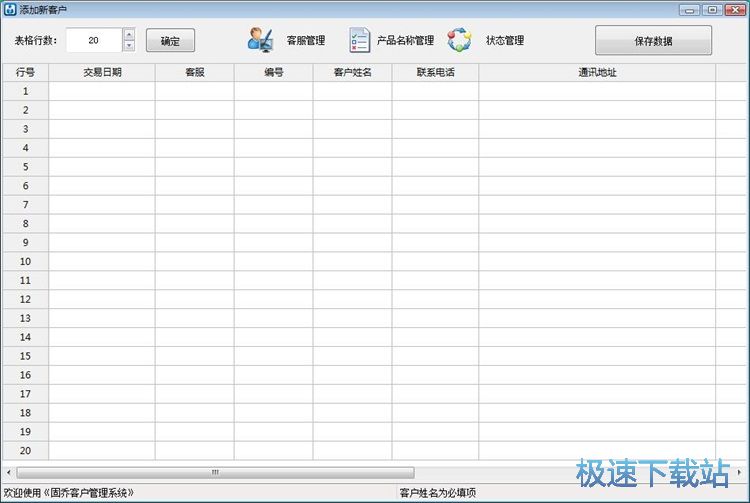Select row header 5
The height and width of the screenshot is (503, 750).
pos(25,167)
